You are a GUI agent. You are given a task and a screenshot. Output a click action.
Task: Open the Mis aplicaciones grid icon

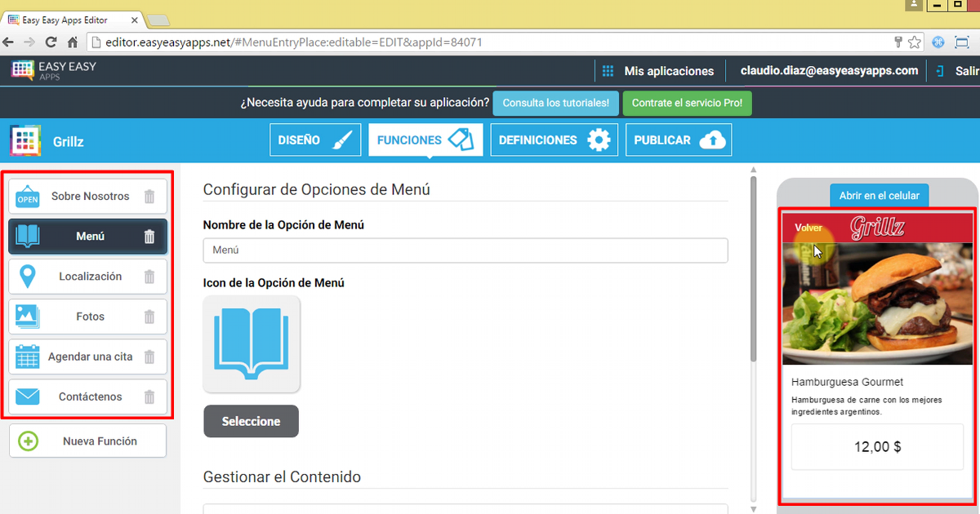coord(608,71)
